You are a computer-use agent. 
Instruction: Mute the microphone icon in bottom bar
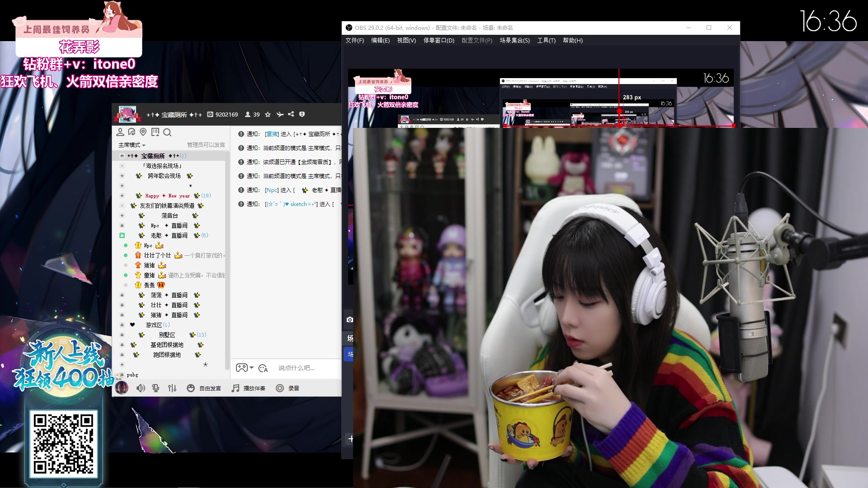point(156,388)
